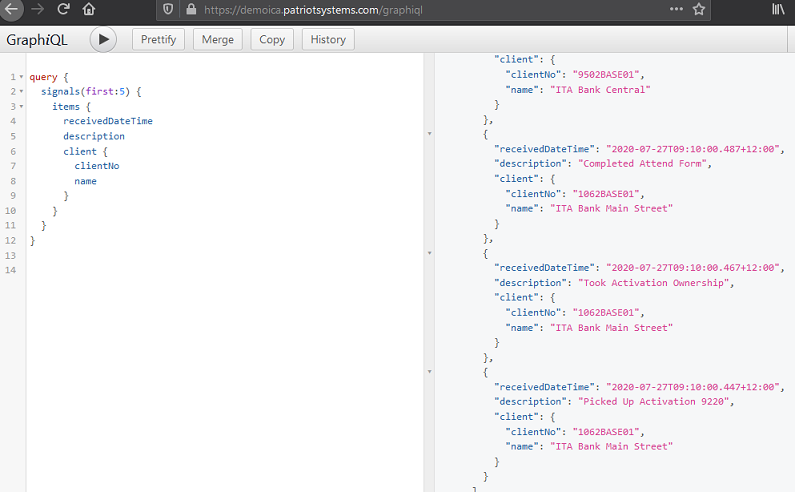This screenshot has height=492, width=795.
Task: Go back with browser back arrow
Action: point(11,9)
